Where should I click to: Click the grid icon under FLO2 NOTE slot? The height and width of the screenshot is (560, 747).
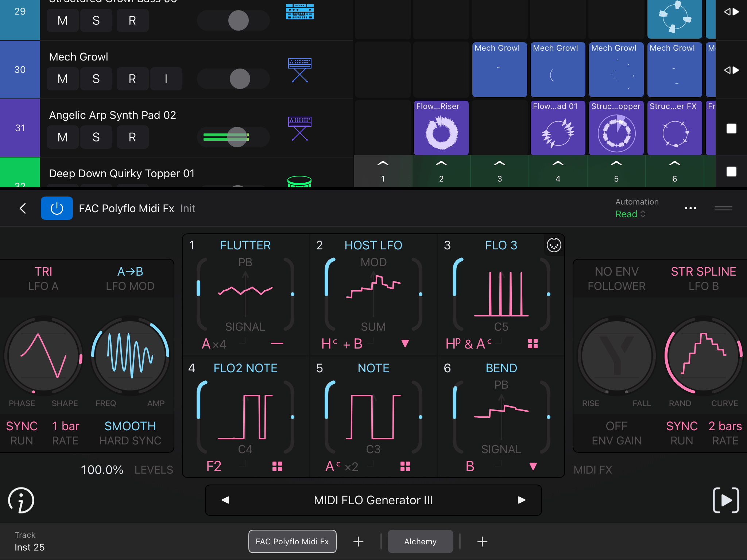coord(277,466)
